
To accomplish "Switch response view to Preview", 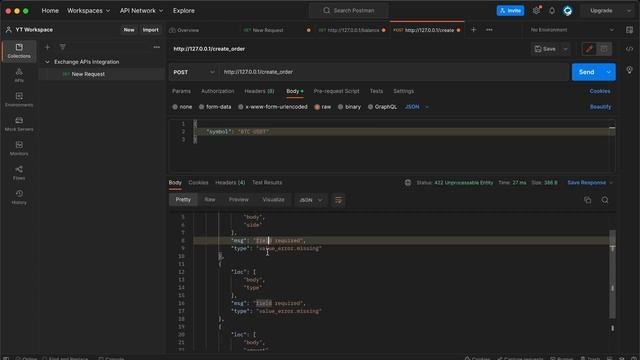I will 238,200.
